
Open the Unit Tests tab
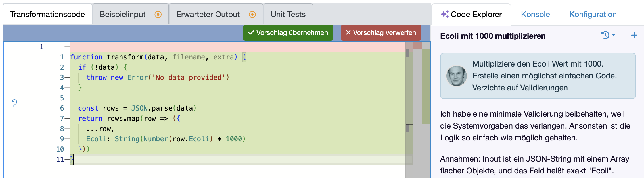point(288,15)
